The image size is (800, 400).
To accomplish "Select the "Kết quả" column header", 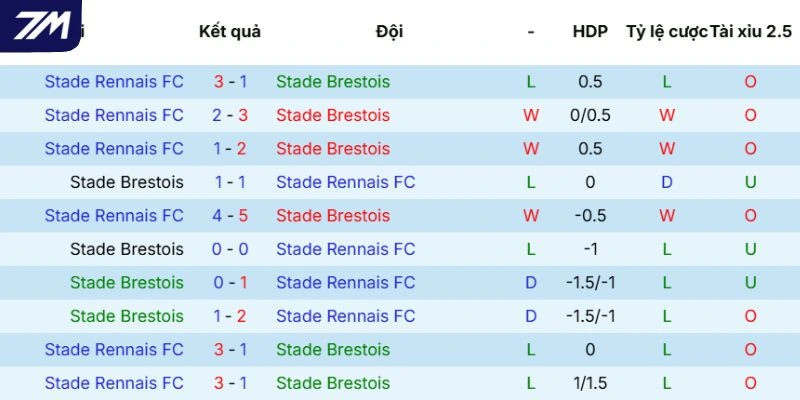I will pos(230,31).
